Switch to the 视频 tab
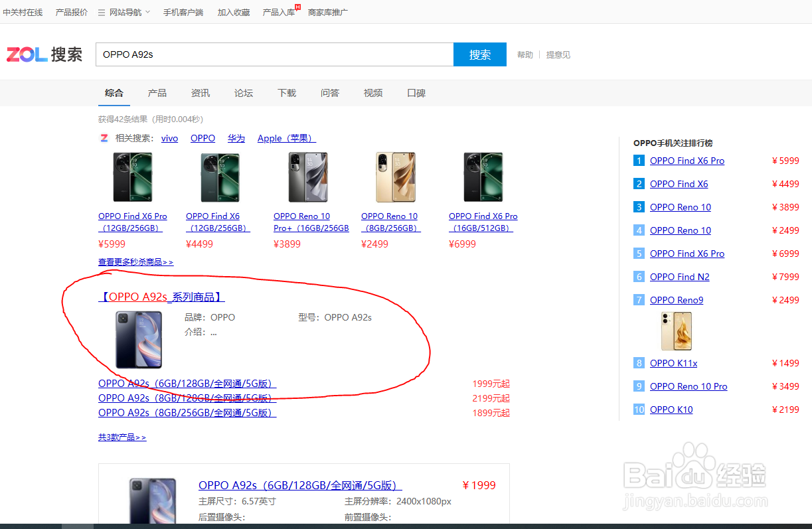 point(373,93)
